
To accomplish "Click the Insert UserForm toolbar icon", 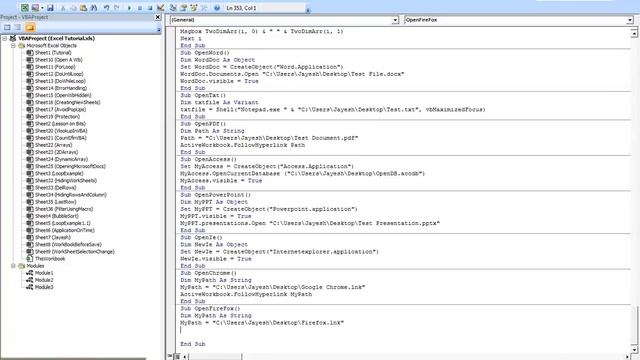I will [x=35, y=8].
